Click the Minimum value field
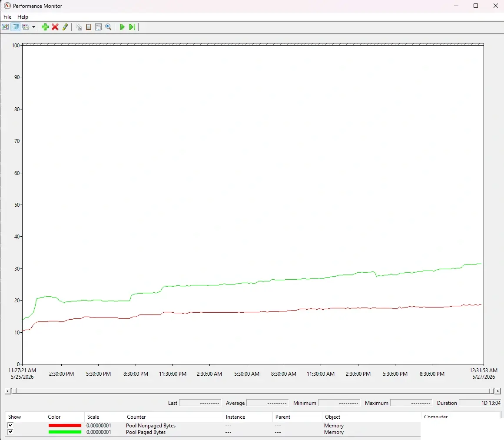Screen dimensions: 504x440 [x=339, y=403]
